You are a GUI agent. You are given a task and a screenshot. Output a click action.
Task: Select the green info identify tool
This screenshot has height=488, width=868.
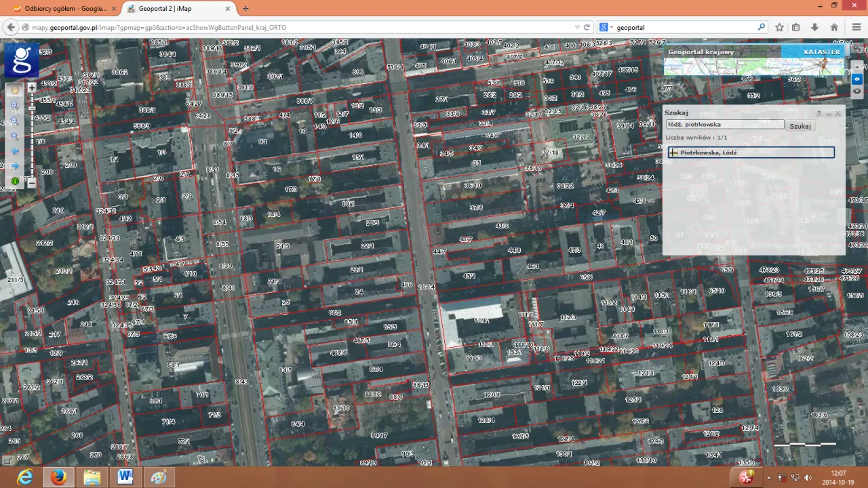coord(14,181)
